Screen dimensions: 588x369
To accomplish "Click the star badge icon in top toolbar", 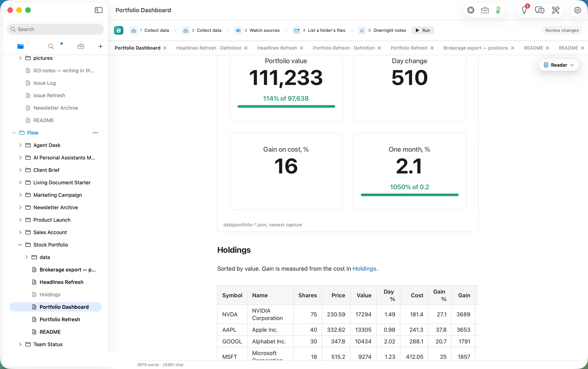I will point(471,10).
